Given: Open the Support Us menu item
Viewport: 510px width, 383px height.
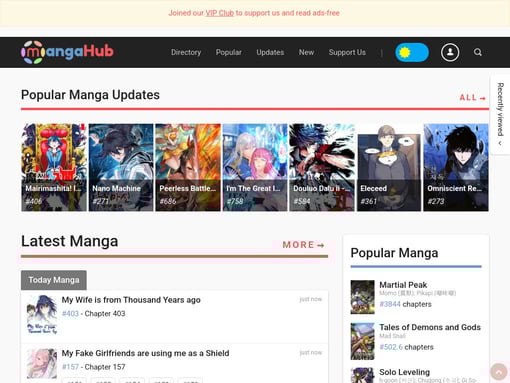Looking at the screenshot, I should (x=347, y=52).
